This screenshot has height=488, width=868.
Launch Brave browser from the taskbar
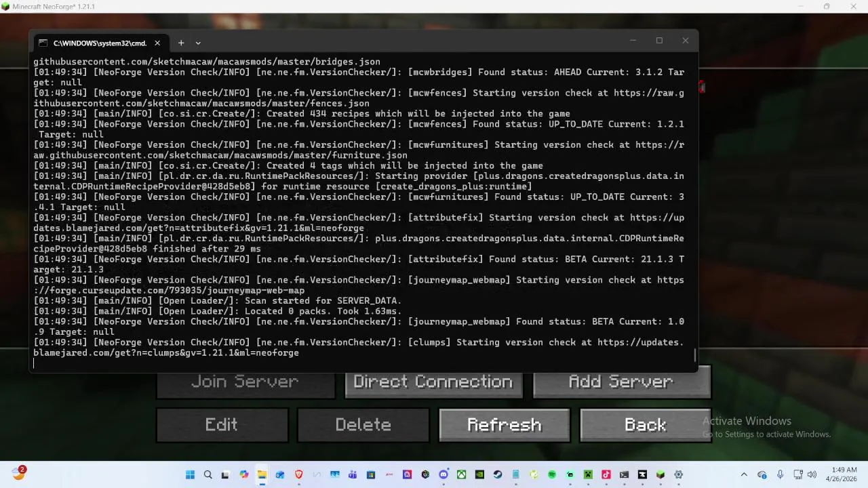(x=298, y=474)
